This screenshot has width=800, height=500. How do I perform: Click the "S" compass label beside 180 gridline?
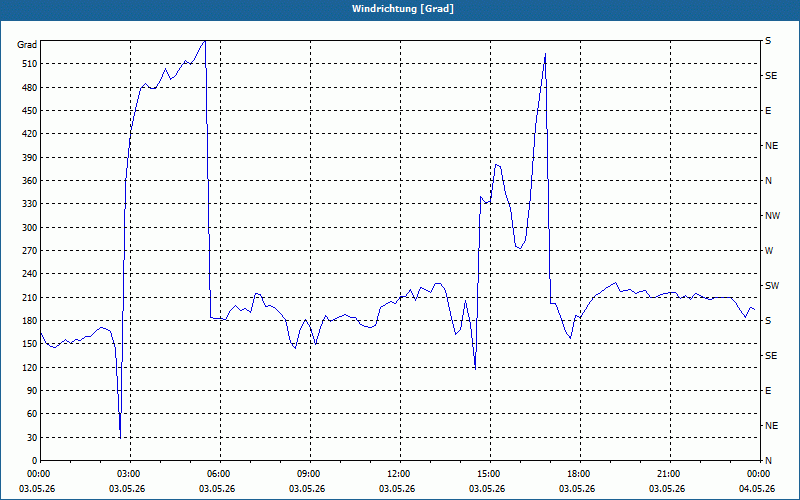[x=768, y=321]
